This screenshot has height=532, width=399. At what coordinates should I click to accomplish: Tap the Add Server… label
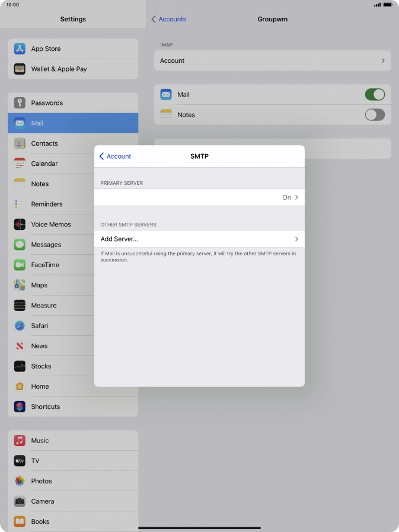pos(119,239)
